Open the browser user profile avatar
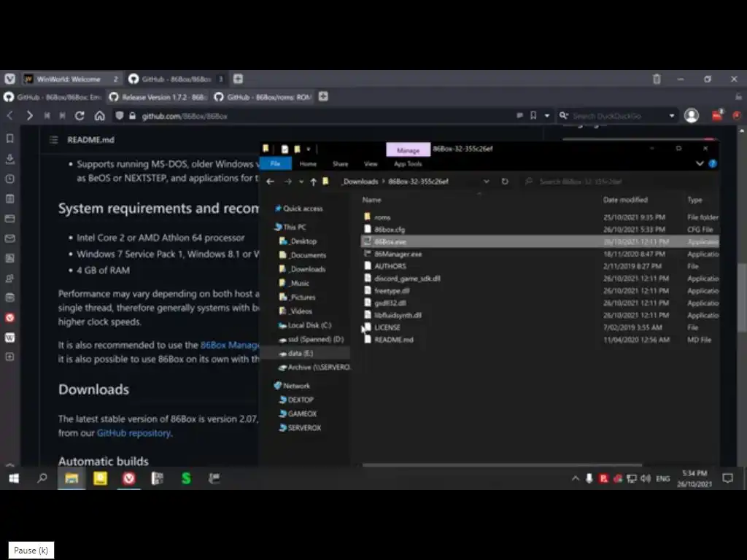Viewport: 747px width, 560px height. coord(692,115)
